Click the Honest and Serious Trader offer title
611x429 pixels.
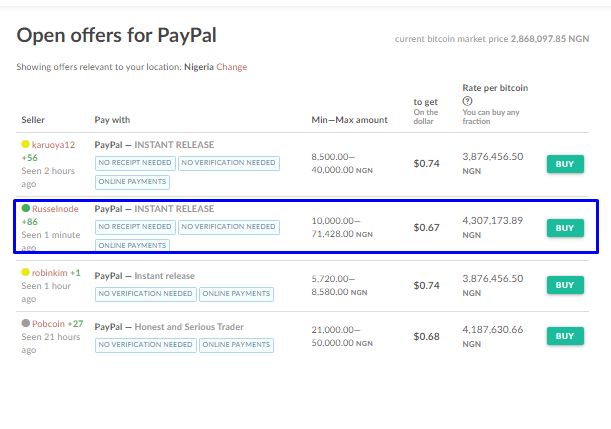[x=169, y=327]
